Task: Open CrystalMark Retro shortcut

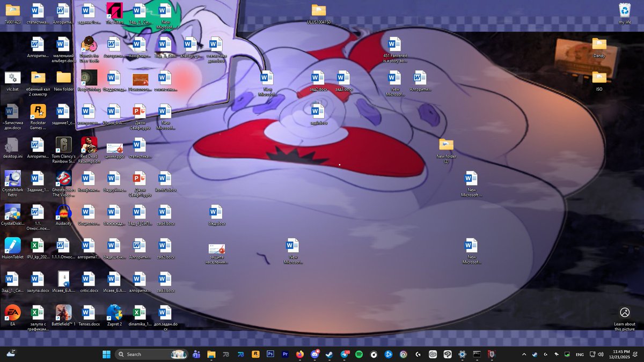Action: [12, 183]
